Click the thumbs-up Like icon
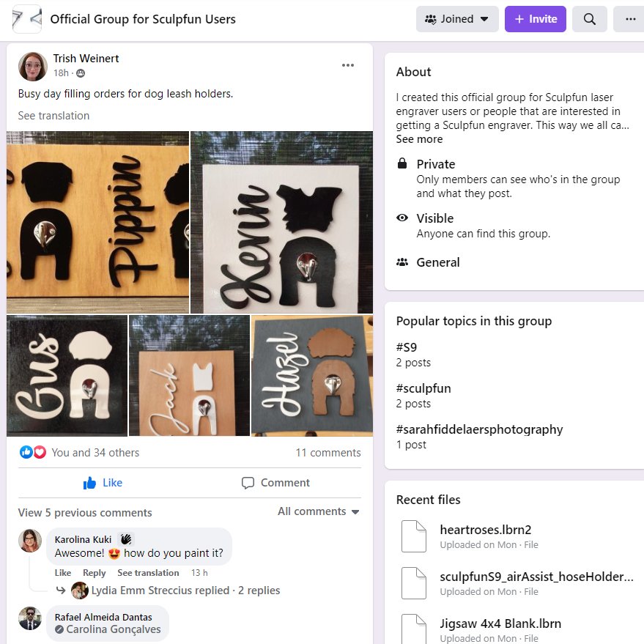Image resolution: width=644 pixels, height=644 pixels. [89, 483]
